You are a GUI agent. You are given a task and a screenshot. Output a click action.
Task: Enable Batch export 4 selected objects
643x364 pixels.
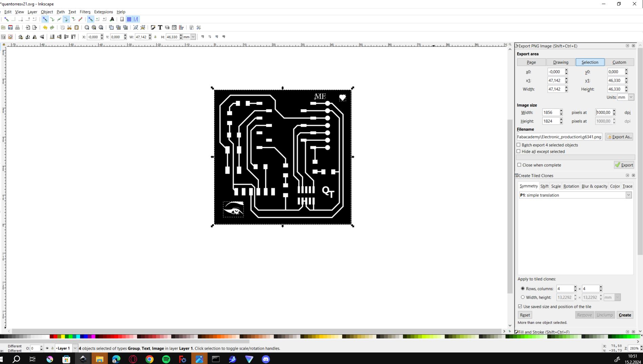[x=519, y=145]
